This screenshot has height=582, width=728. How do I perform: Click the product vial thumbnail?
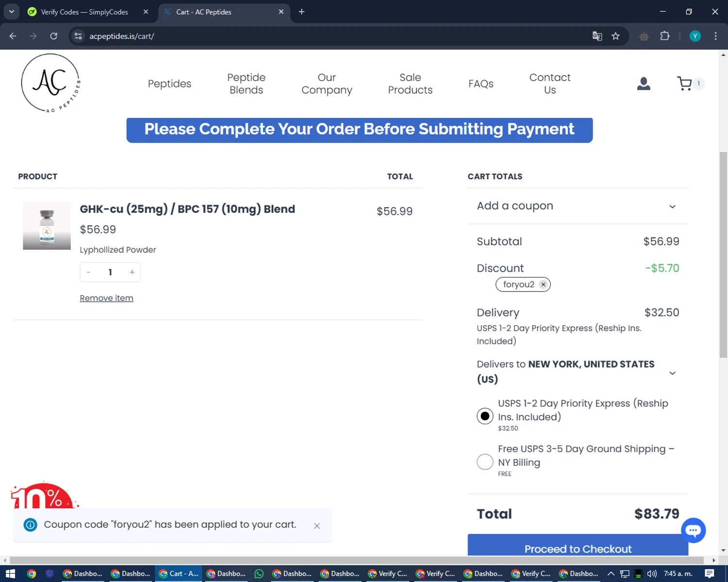(x=47, y=226)
